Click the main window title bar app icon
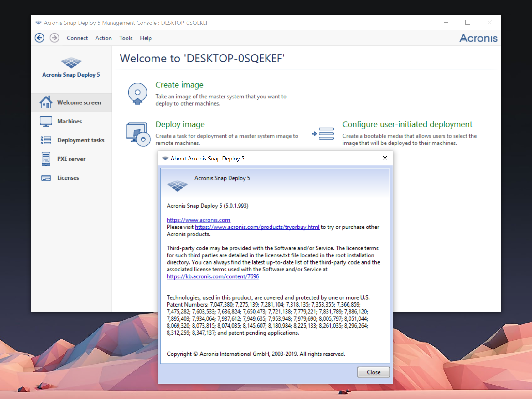532x399 pixels. coord(38,23)
